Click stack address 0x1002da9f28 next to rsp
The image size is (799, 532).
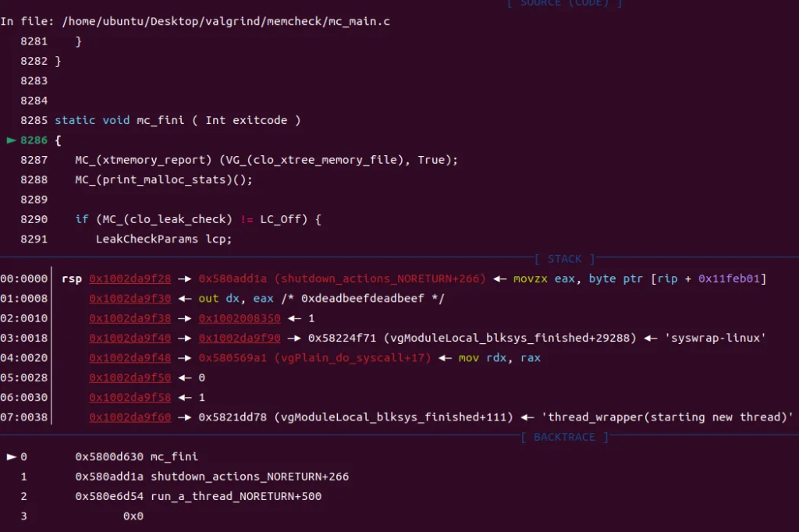130,278
